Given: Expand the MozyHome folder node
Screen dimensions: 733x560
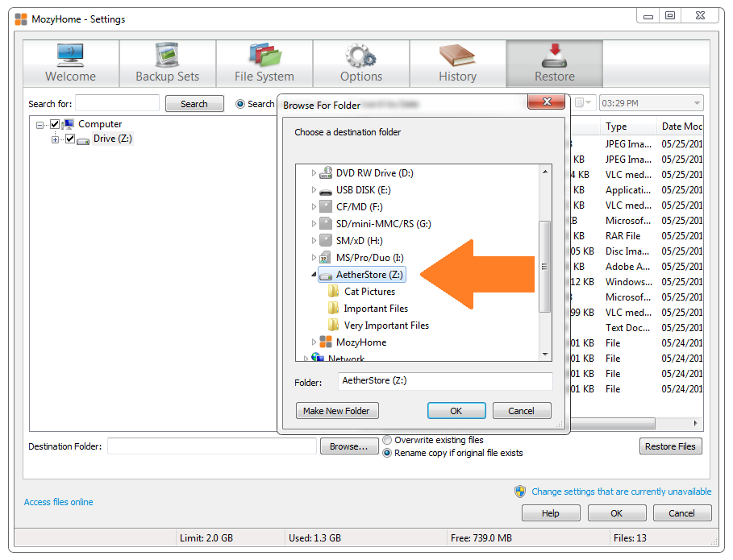Looking at the screenshot, I should pyautogui.click(x=314, y=342).
